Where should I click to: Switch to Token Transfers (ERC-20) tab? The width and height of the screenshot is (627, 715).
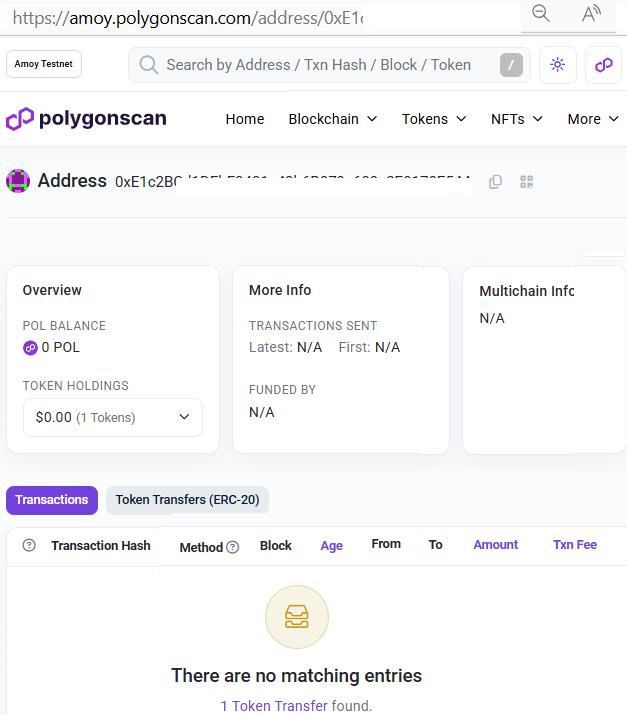pos(187,500)
